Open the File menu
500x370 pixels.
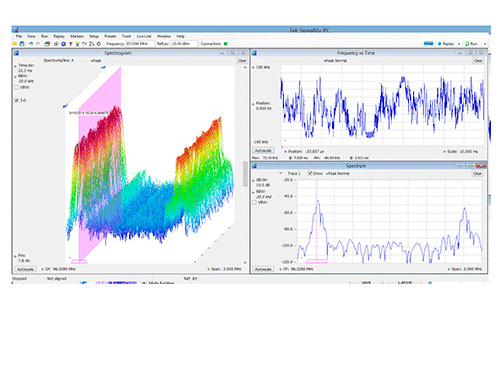point(19,36)
